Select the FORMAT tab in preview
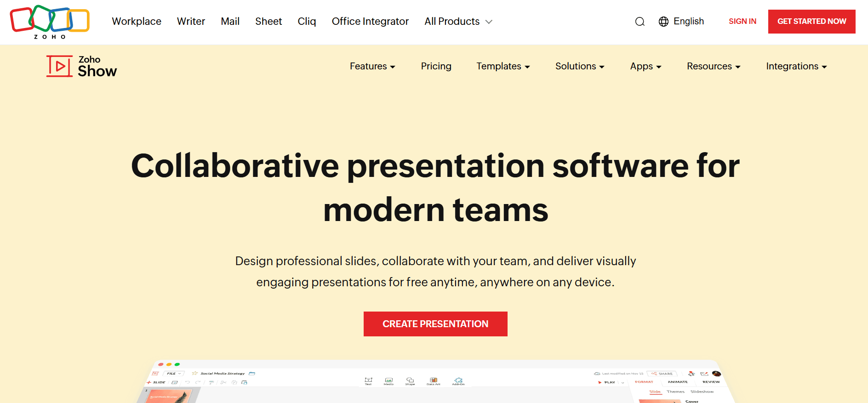Image resolution: width=868 pixels, height=403 pixels. pos(644,382)
